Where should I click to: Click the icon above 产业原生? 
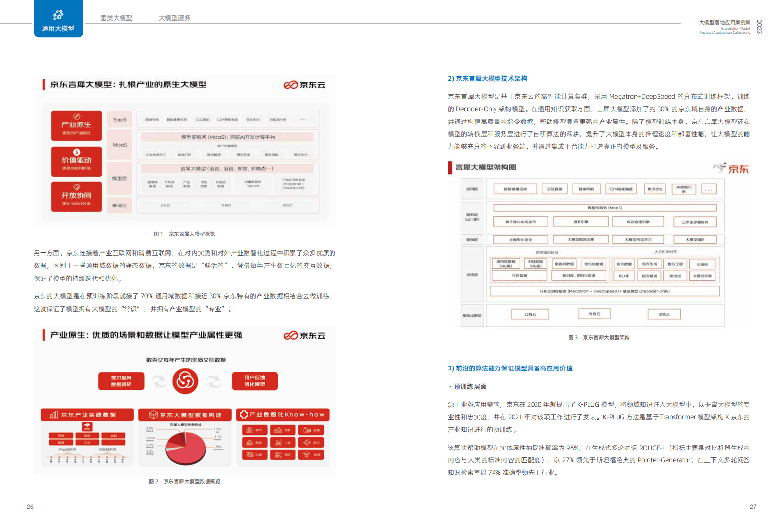click(x=77, y=116)
